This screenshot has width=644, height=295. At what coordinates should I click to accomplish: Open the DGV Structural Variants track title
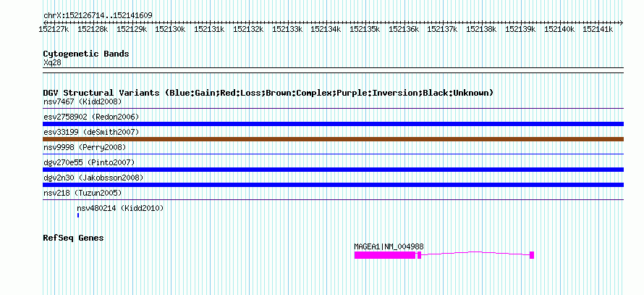click(268, 93)
